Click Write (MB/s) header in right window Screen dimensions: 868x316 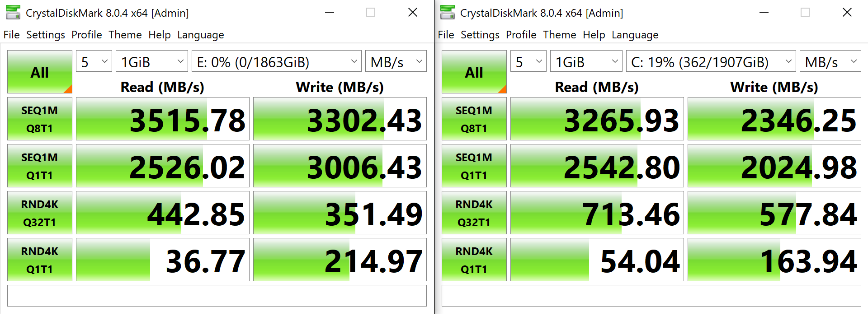point(774,87)
